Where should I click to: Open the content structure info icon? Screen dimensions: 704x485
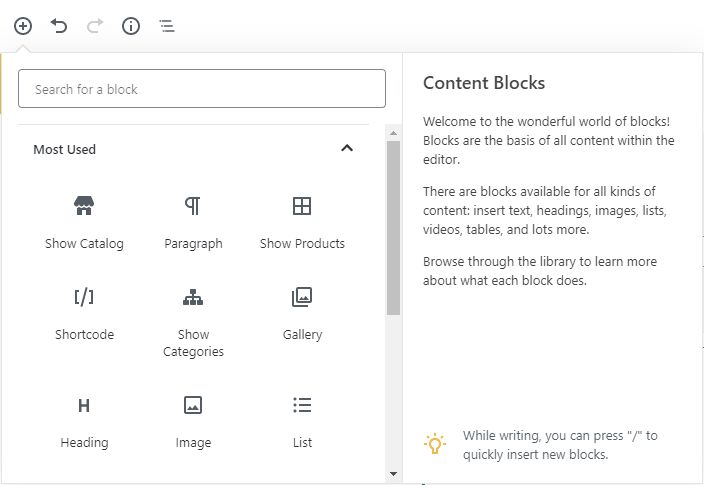pyautogui.click(x=131, y=26)
